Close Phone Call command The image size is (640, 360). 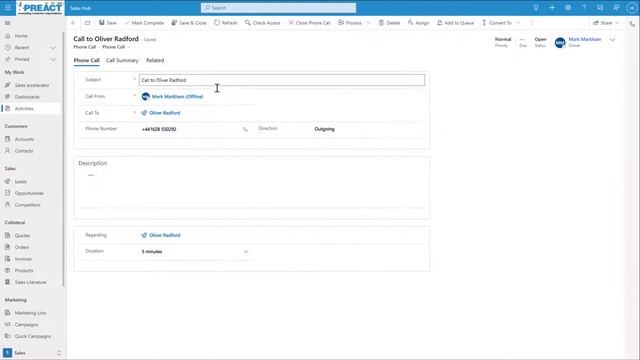tap(309, 23)
